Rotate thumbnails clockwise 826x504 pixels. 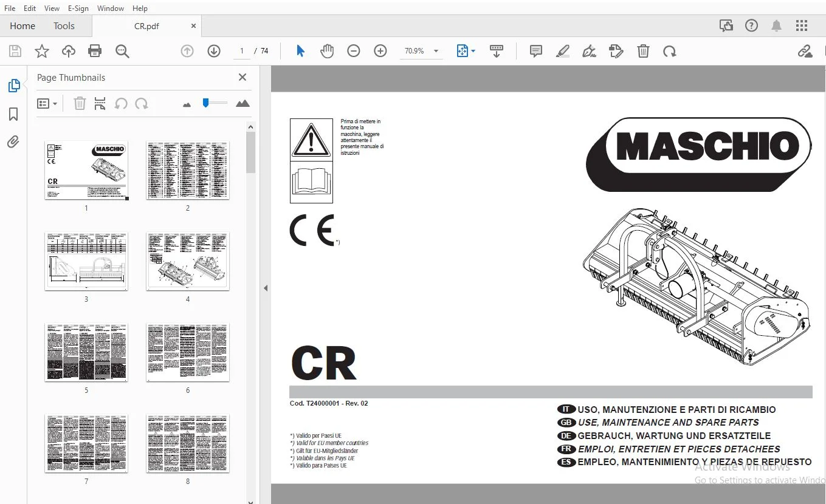coord(142,103)
